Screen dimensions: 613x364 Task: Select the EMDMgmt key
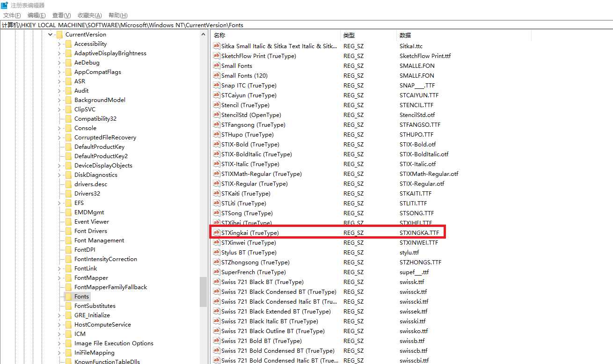89,212
